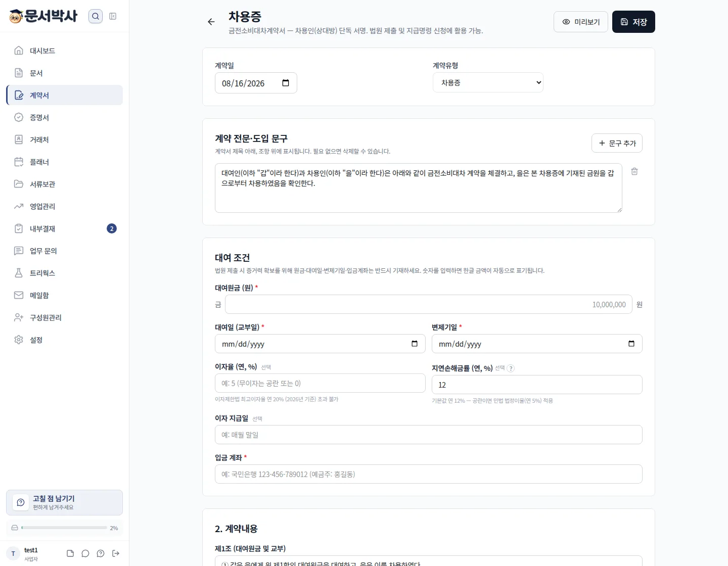Image resolution: width=728 pixels, height=566 pixels.
Task: Open 문서 in the sidebar
Action: (x=65, y=73)
